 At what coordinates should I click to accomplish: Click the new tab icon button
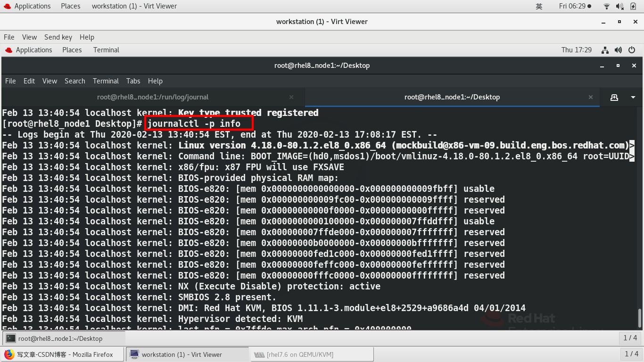614,97
